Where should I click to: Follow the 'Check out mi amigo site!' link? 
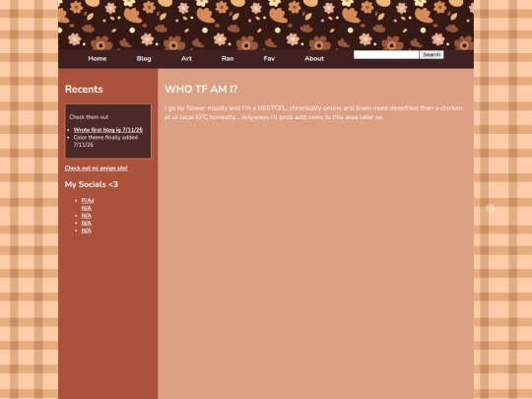tap(96, 167)
